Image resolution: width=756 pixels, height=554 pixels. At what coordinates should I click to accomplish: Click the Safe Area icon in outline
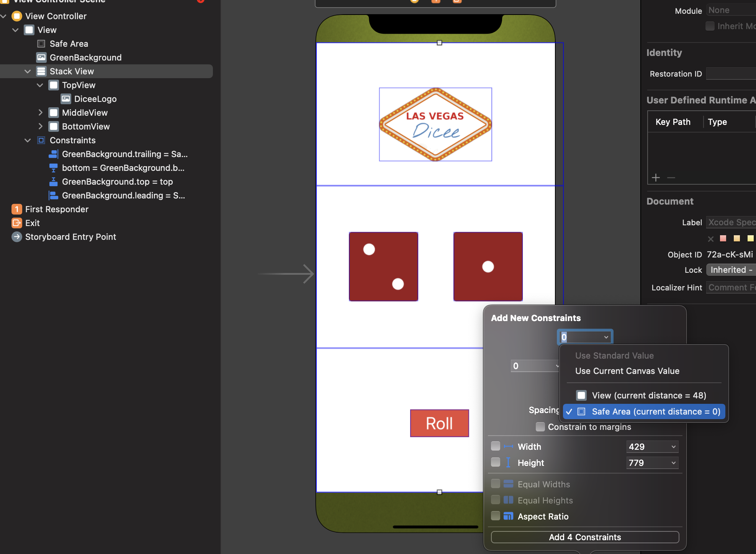click(41, 44)
